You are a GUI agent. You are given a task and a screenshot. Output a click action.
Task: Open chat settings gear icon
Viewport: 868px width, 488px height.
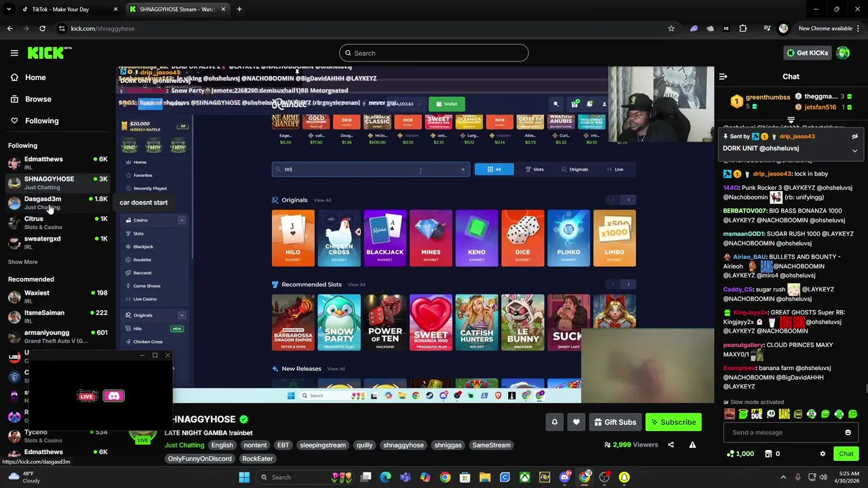pyautogui.click(x=823, y=454)
